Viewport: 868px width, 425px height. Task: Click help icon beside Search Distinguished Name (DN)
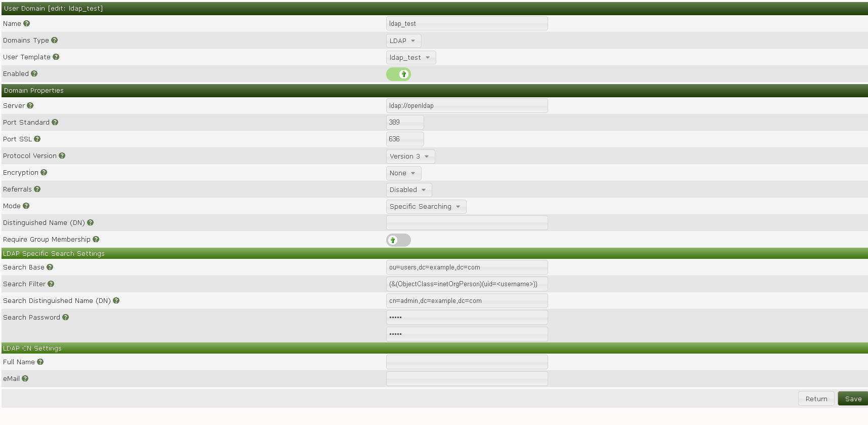[116, 300]
